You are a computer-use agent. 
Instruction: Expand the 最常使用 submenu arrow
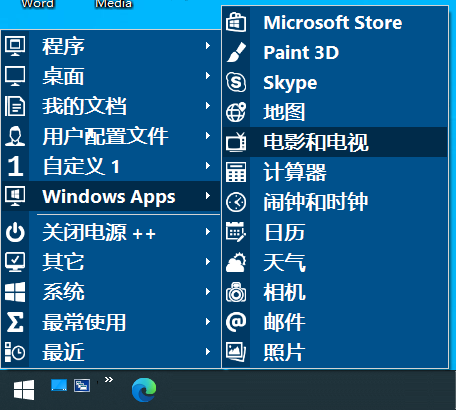coord(208,322)
